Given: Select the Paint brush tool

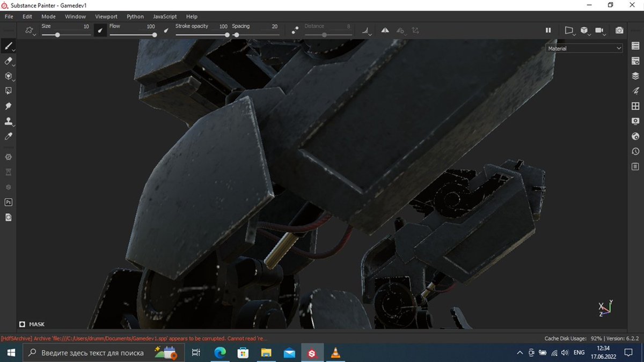Looking at the screenshot, I should [8, 46].
